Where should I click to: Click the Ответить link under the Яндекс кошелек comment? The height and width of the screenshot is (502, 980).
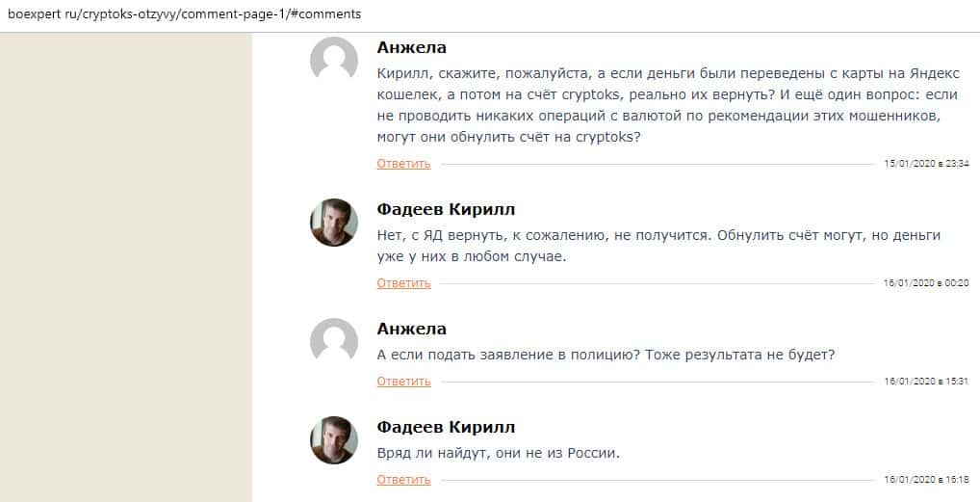point(403,164)
